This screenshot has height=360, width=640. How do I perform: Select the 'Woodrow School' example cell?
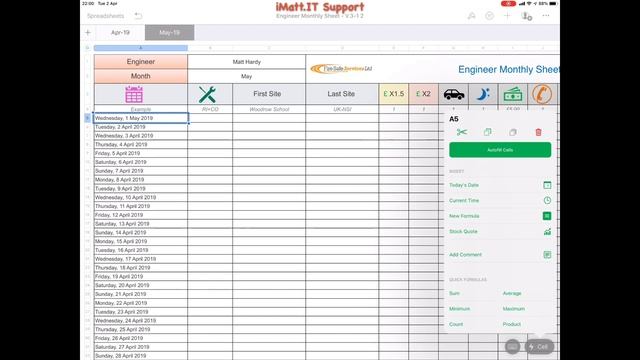click(269, 109)
